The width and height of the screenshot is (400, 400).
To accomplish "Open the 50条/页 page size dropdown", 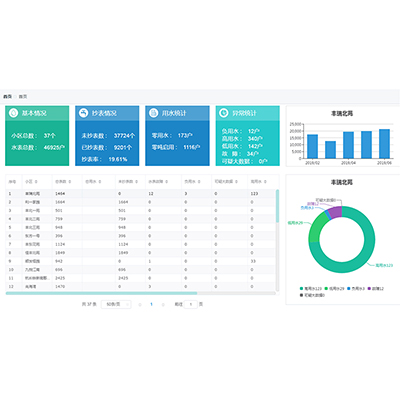I will (x=116, y=304).
